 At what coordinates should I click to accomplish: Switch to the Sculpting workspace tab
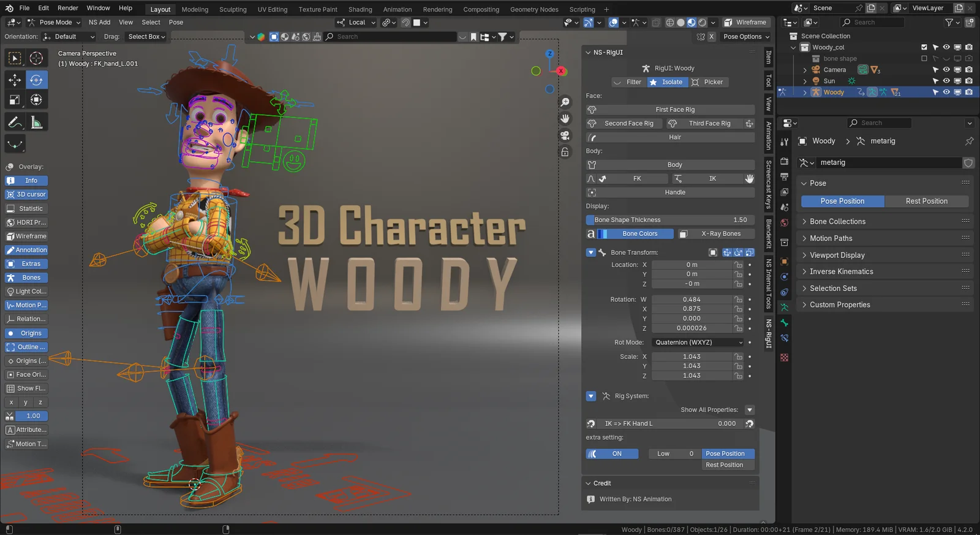(x=233, y=9)
